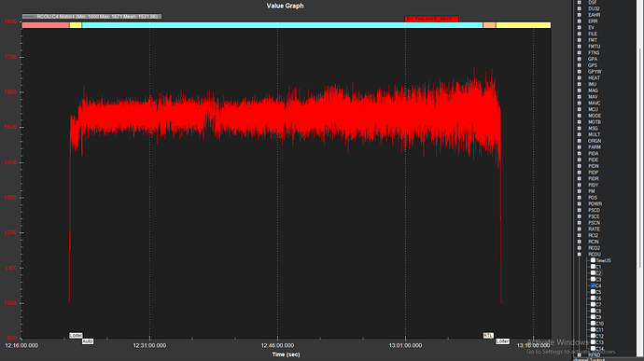
Task: Select the HEAT tree item
Action: pos(594,78)
